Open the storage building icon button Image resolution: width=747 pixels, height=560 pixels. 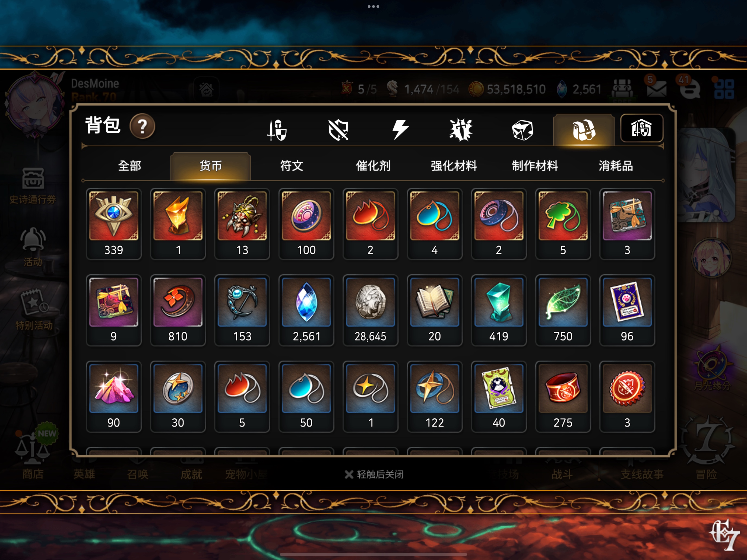tap(642, 128)
